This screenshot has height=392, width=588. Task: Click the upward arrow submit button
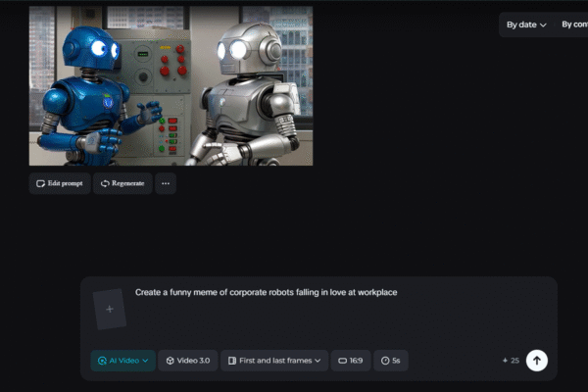pos(537,361)
